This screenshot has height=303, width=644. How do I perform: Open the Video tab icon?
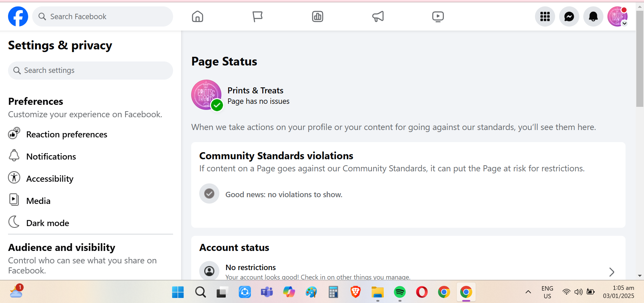[x=438, y=16]
